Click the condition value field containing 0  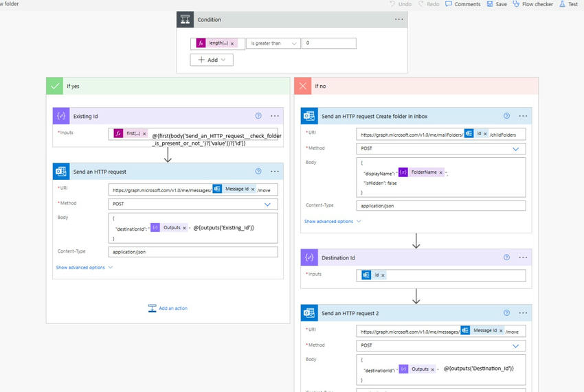pyautogui.click(x=329, y=43)
